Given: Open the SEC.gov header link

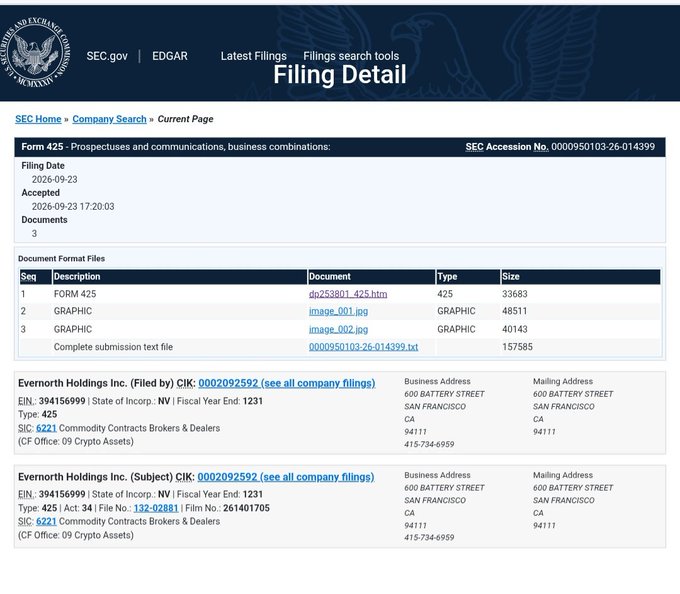Looking at the screenshot, I should [x=107, y=56].
